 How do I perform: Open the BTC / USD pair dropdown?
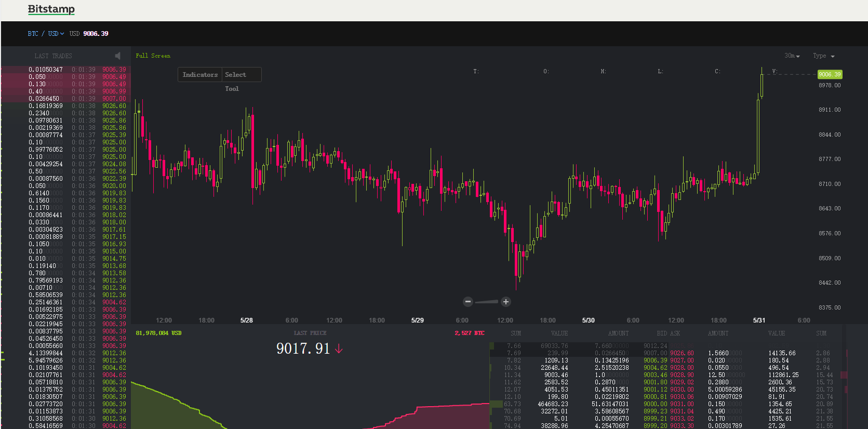point(46,34)
